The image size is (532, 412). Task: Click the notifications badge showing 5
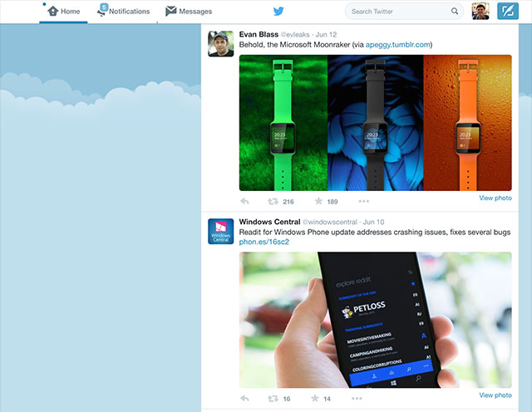104,7
